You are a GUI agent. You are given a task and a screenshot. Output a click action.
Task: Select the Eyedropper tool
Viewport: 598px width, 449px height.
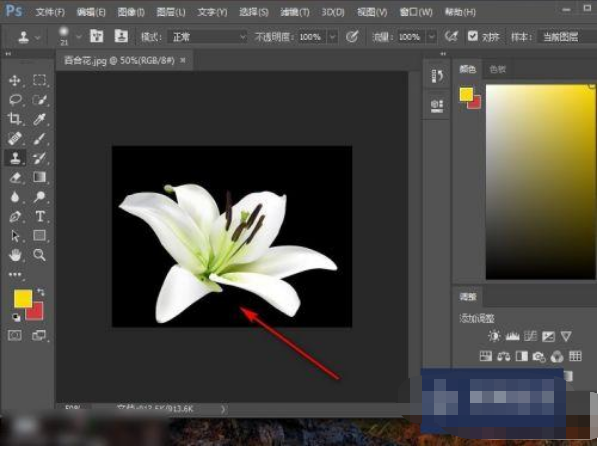coord(39,119)
